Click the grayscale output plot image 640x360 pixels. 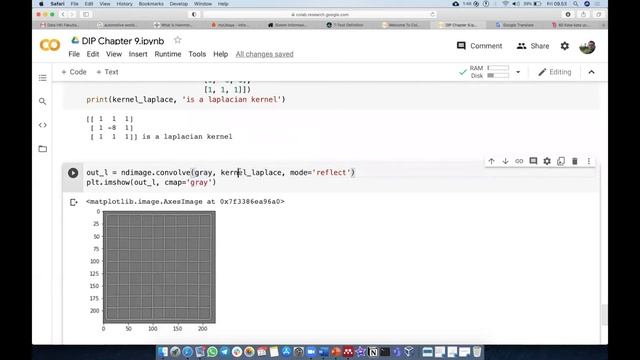[159, 267]
